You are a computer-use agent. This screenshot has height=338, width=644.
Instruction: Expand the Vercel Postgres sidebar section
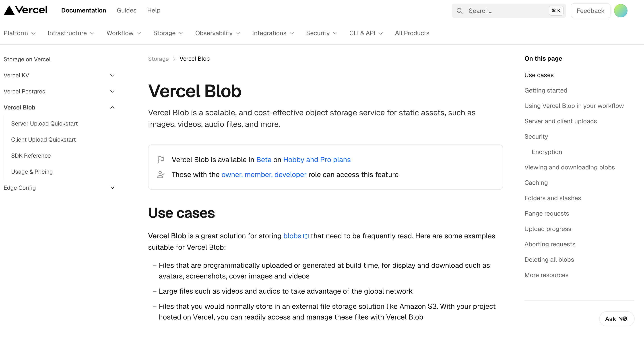click(112, 91)
